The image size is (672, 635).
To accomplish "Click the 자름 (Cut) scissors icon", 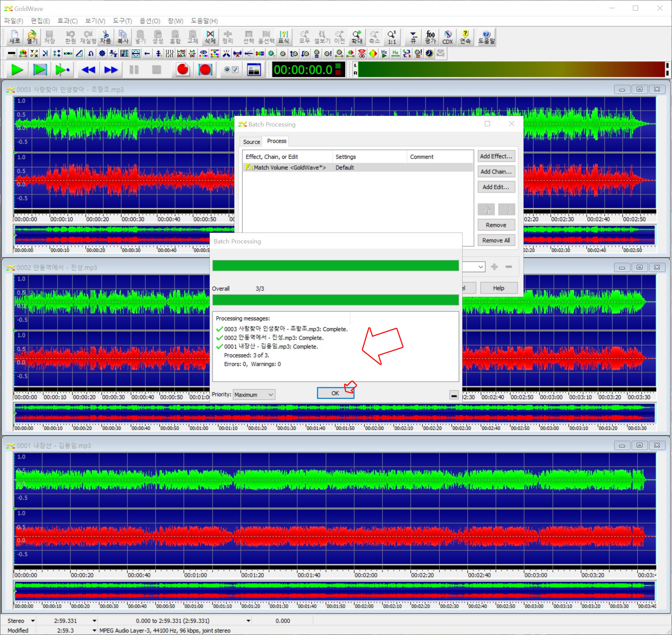I will (x=105, y=37).
